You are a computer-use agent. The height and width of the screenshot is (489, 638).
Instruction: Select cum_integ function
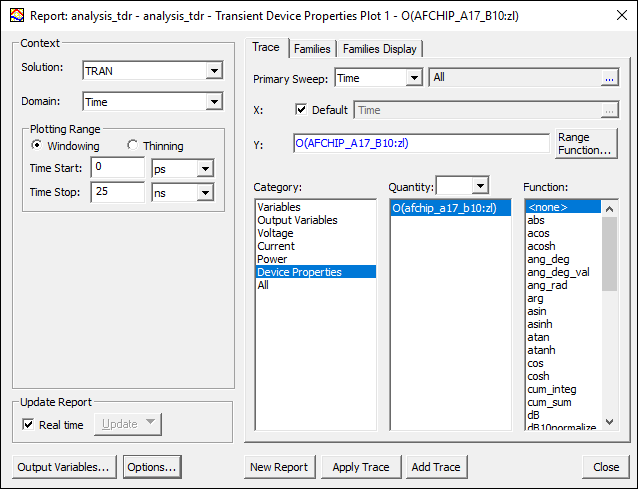563,389
